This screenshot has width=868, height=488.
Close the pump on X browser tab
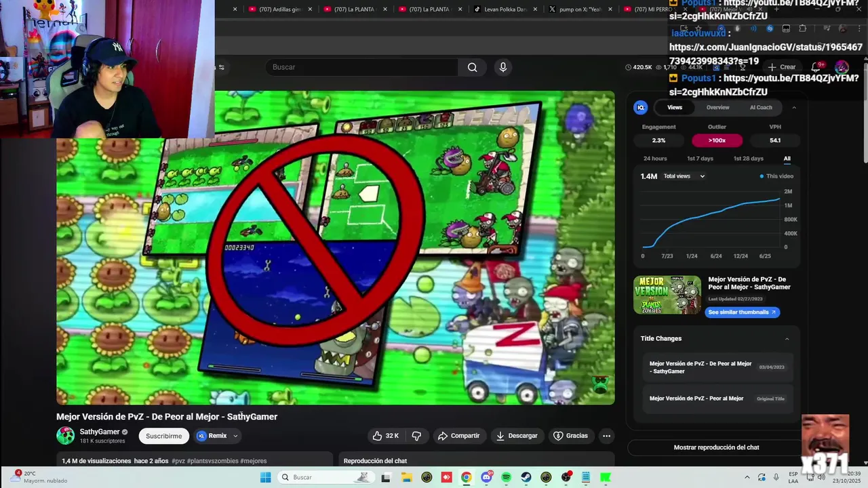610,9
